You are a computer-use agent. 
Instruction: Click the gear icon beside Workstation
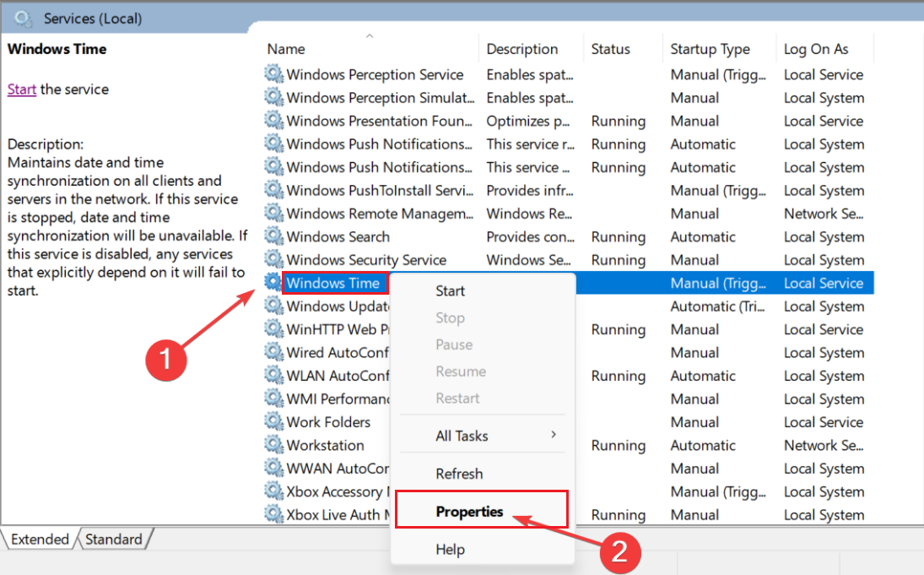point(273,445)
